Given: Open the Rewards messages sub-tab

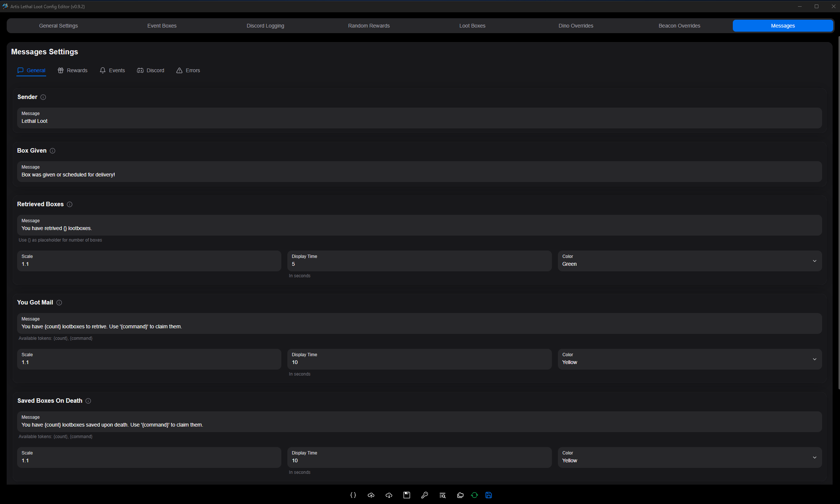Looking at the screenshot, I should click(73, 70).
